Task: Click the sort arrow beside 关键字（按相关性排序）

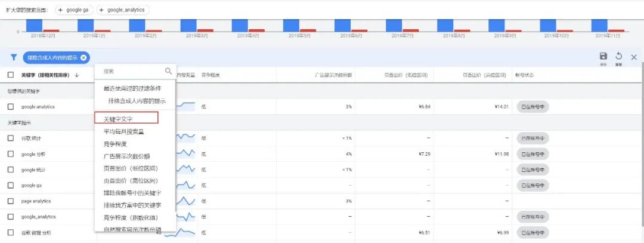Action: (77, 75)
